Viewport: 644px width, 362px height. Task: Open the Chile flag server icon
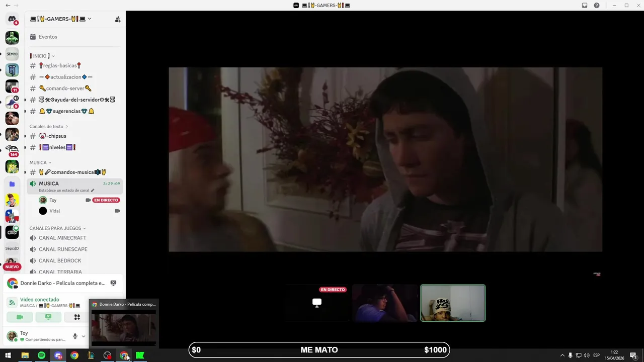click(12, 216)
